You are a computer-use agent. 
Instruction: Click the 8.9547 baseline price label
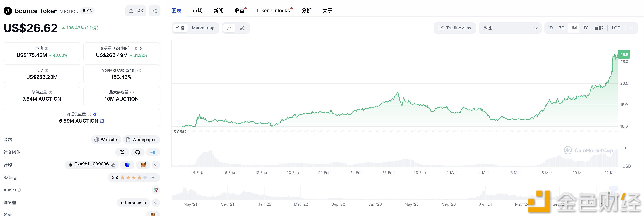180,132
